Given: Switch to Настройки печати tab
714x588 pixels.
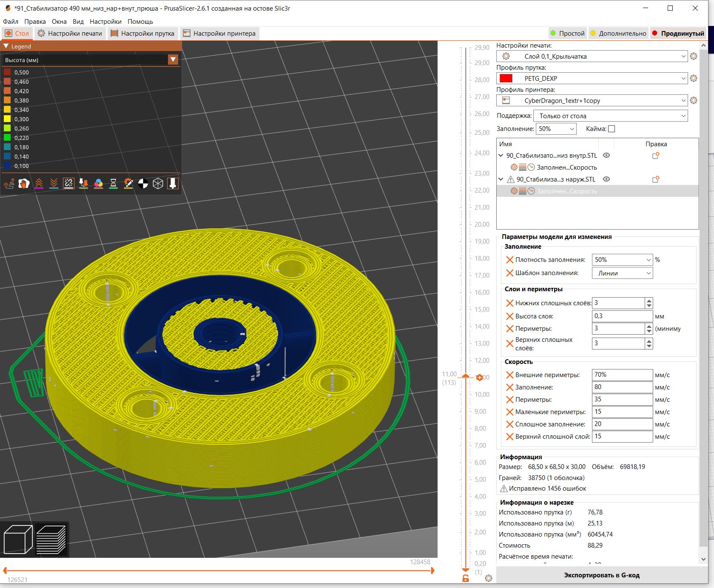Looking at the screenshot, I should [70, 34].
